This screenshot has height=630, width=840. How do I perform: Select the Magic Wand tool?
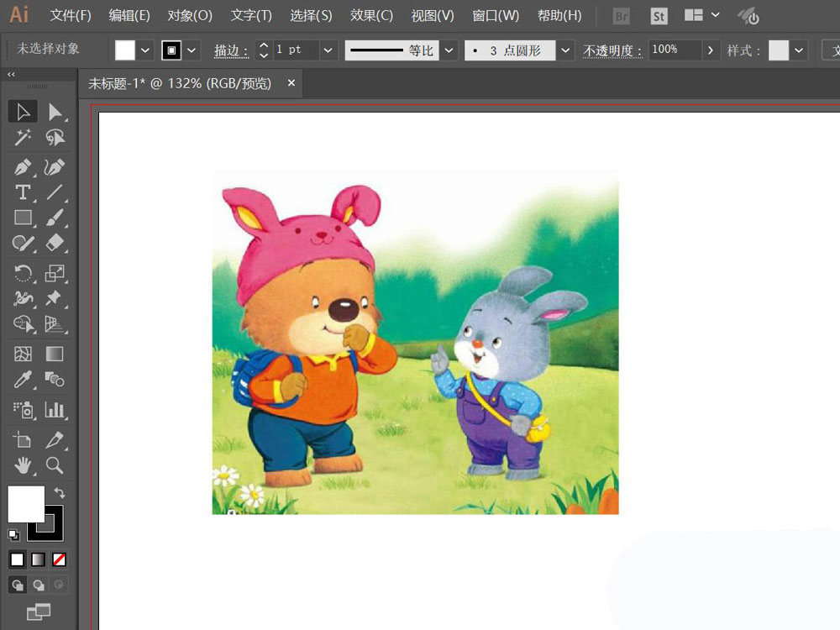click(23, 138)
